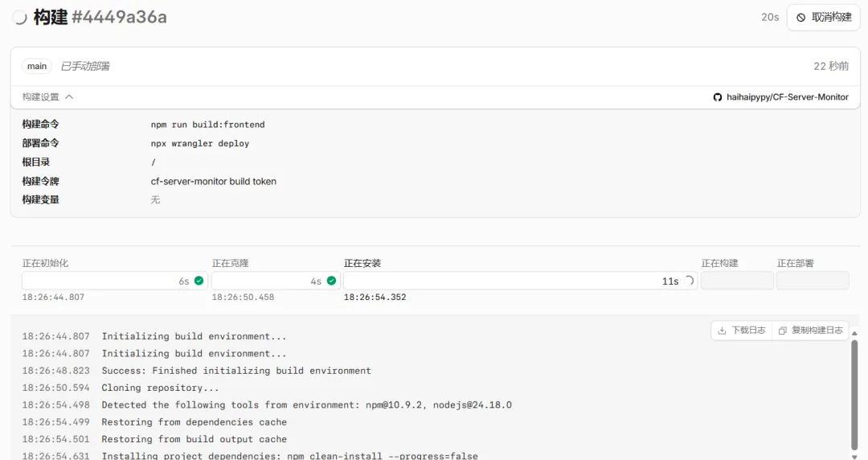Click log line 'Restoring from build output cache'
868x460 pixels.
(x=194, y=440)
